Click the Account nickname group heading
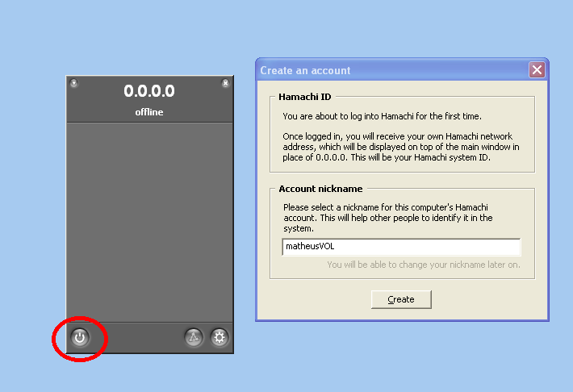Screen dimensions: 573x392 [320, 189]
